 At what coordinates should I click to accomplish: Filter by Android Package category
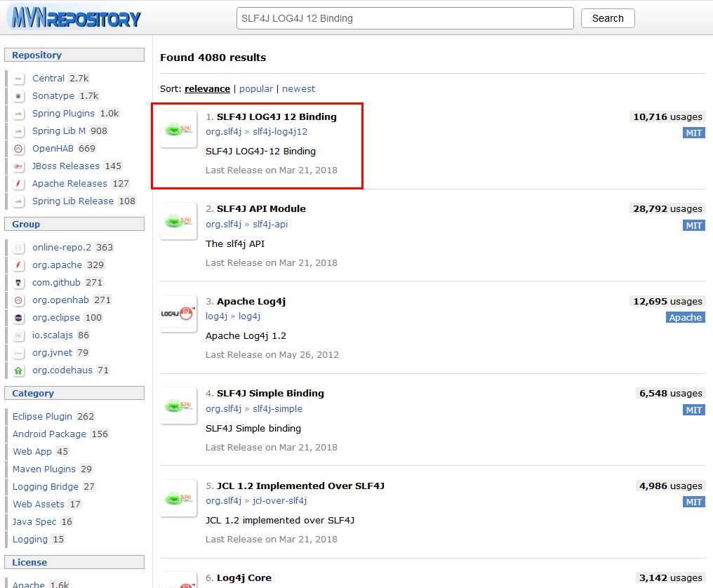49,434
